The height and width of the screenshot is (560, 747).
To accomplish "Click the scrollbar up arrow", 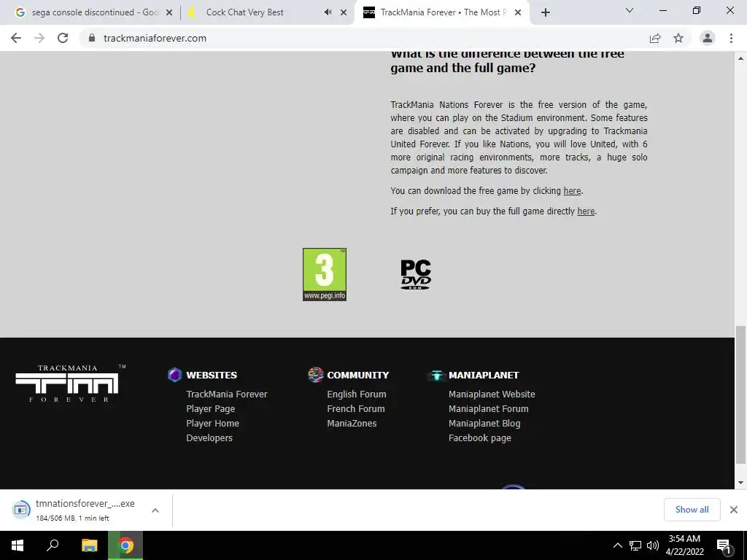I will tap(740, 58).
